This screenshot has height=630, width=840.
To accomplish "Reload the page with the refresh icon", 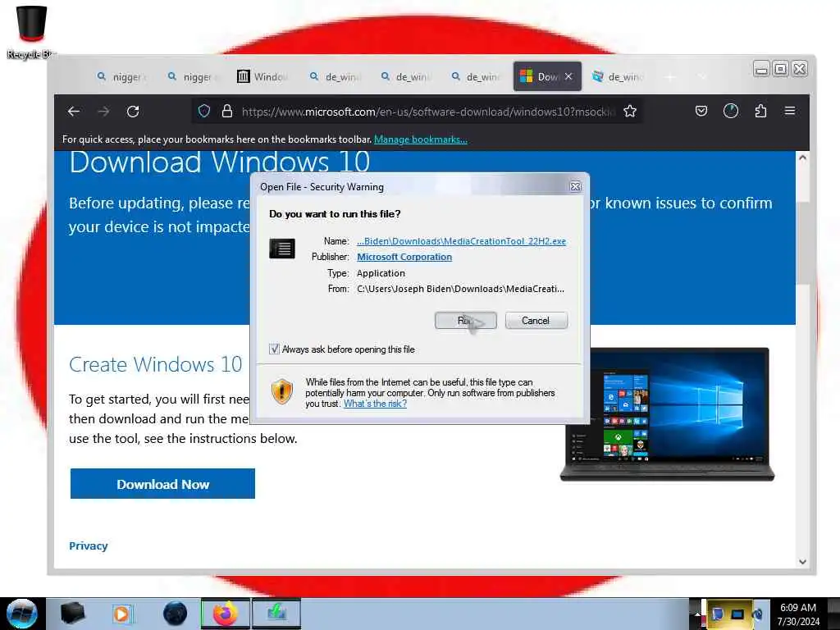I will pos(133,112).
